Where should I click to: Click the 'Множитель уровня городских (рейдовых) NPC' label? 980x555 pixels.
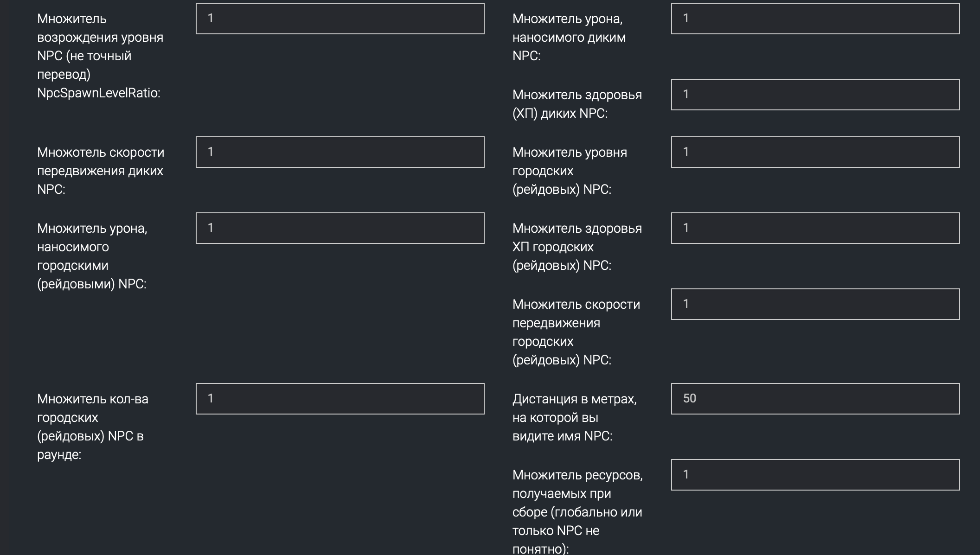pos(569,171)
